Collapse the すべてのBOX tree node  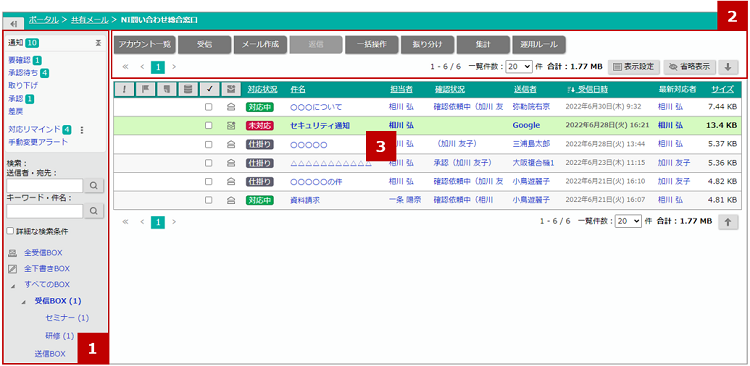pos(13,286)
